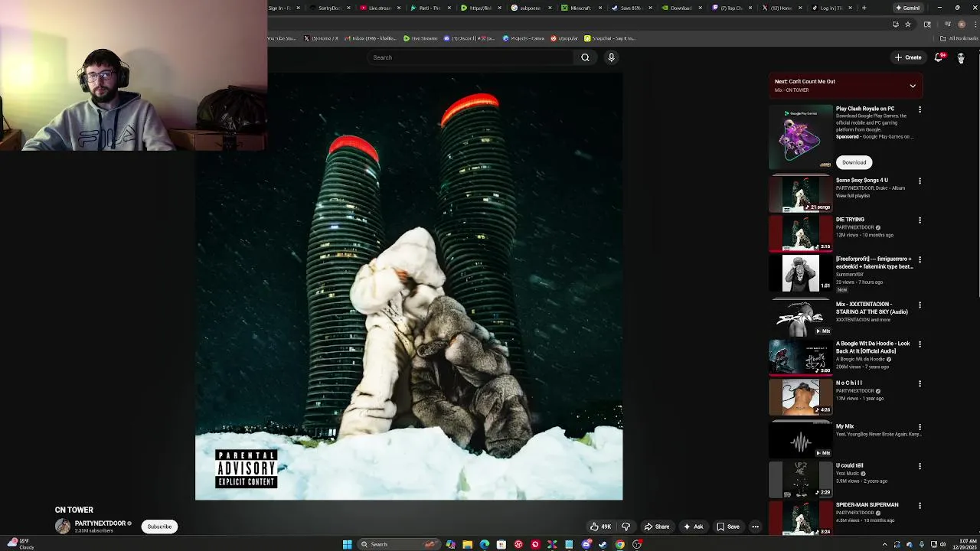This screenshot has width=980, height=551.
Task: Switch to Live stream browser tab
Action: click(x=380, y=8)
